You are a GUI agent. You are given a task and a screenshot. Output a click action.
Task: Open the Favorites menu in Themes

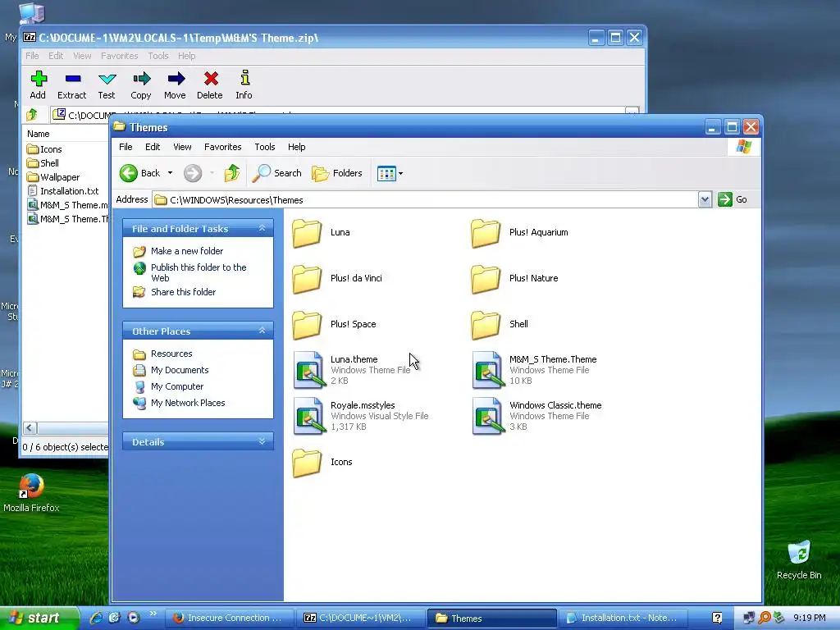pyautogui.click(x=223, y=147)
